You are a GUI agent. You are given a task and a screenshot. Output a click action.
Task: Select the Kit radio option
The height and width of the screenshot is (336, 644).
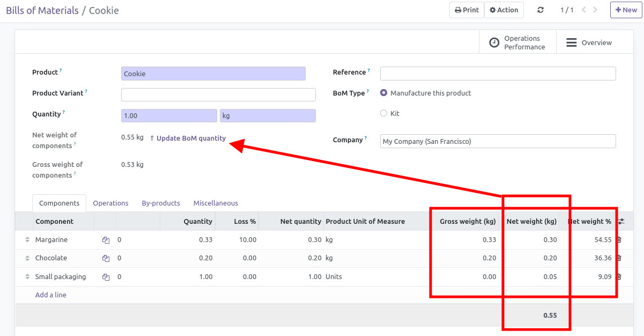(383, 113)
